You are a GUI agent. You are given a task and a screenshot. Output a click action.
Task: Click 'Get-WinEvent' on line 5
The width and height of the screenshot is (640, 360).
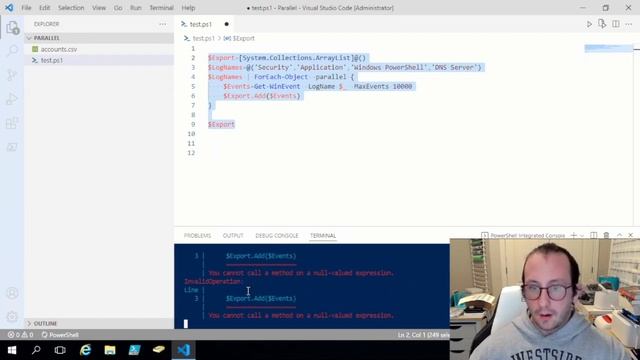pos(277,86)
